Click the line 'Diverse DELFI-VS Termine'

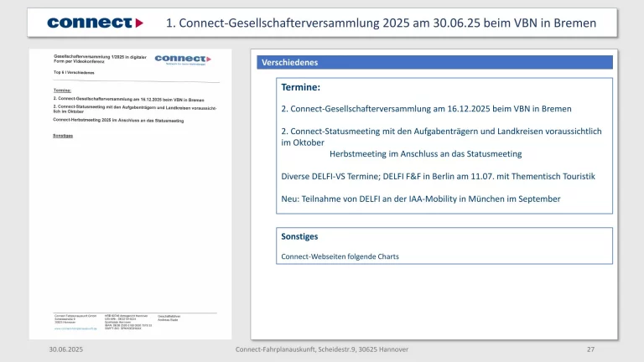click(x=438, y=177)
